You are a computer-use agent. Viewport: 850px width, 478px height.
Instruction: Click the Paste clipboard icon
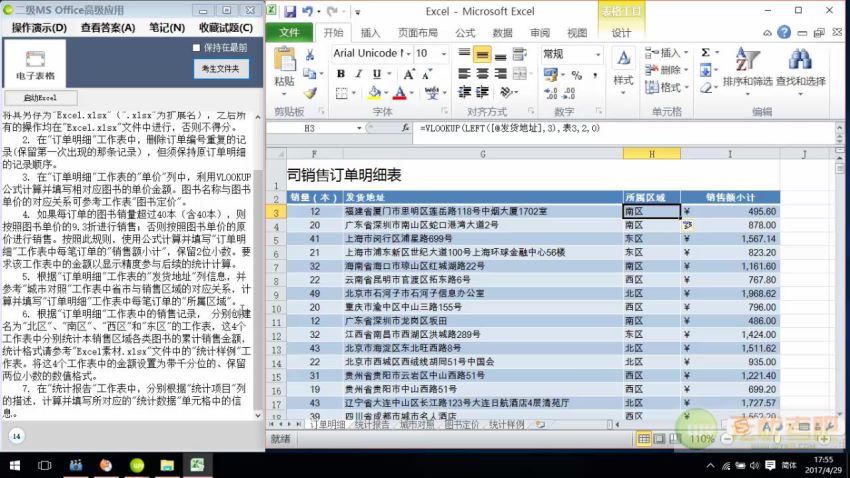285,60
